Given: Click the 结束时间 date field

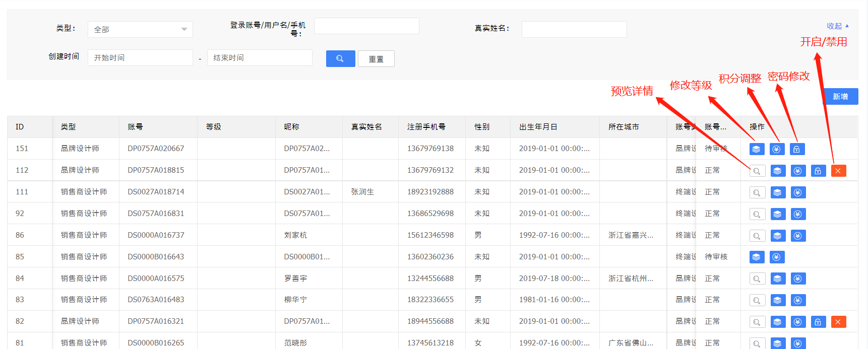Looking at the screenshot, I should coord(259,57).
